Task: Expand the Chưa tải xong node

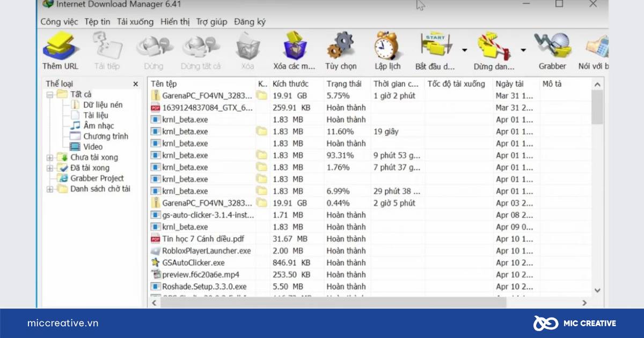Action: coord(50,158)
